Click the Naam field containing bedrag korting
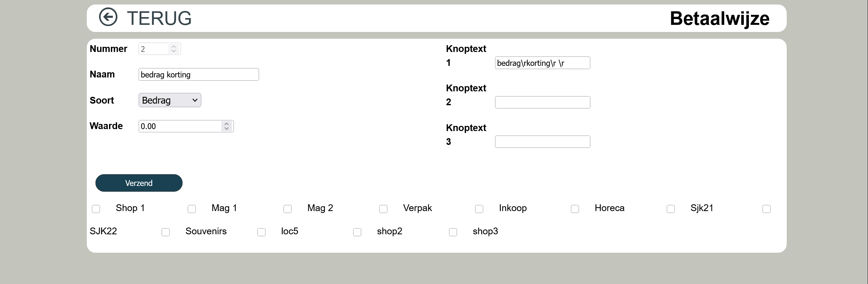The height and width of the screenshot is (284, 868). (199, 75)
